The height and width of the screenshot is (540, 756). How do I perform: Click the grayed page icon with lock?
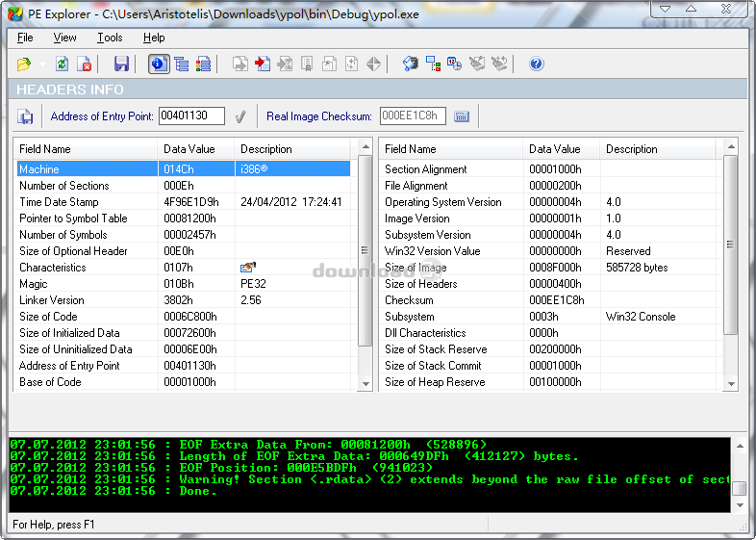(x=329, y=64)
